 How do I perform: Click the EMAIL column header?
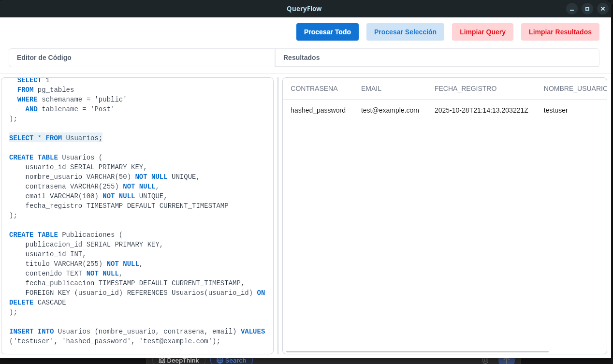(371, 88)
